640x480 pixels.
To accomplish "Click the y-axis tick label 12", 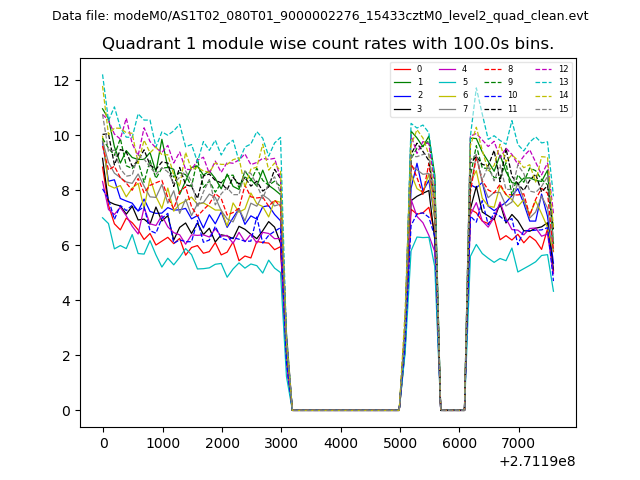I will [x=61, y=80].
